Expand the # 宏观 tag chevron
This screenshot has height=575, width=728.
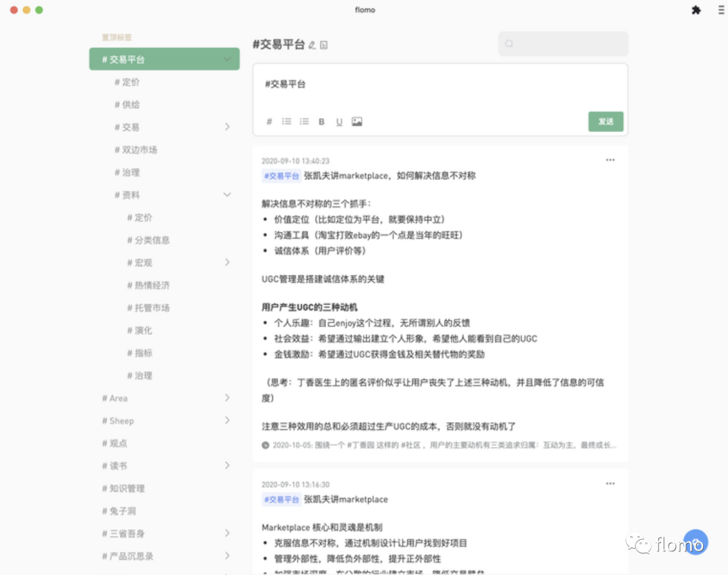point(227,262)
